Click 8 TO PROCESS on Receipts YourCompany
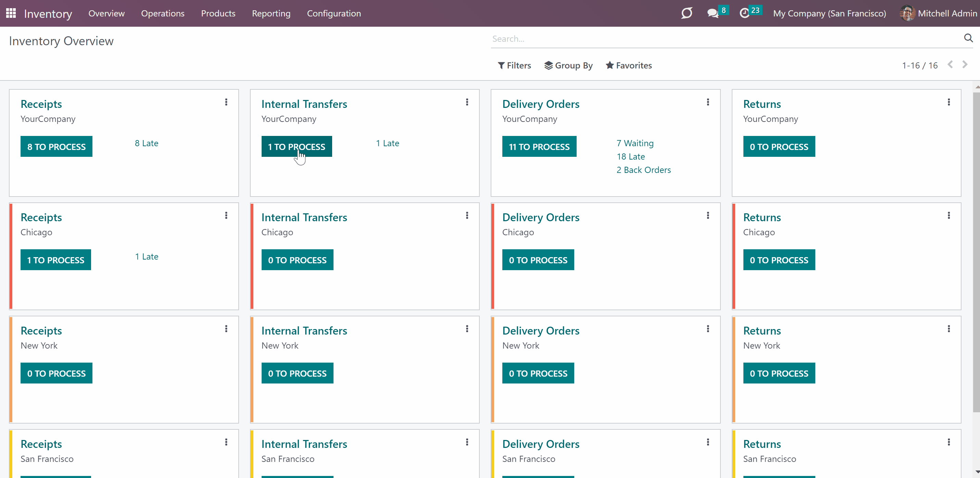The height and width of the screenshot is (478, 980). click(x=56, y=147)
